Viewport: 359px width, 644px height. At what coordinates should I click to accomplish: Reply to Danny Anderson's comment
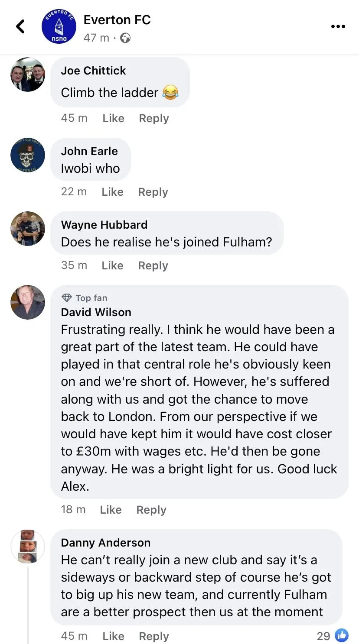[153, 636]
